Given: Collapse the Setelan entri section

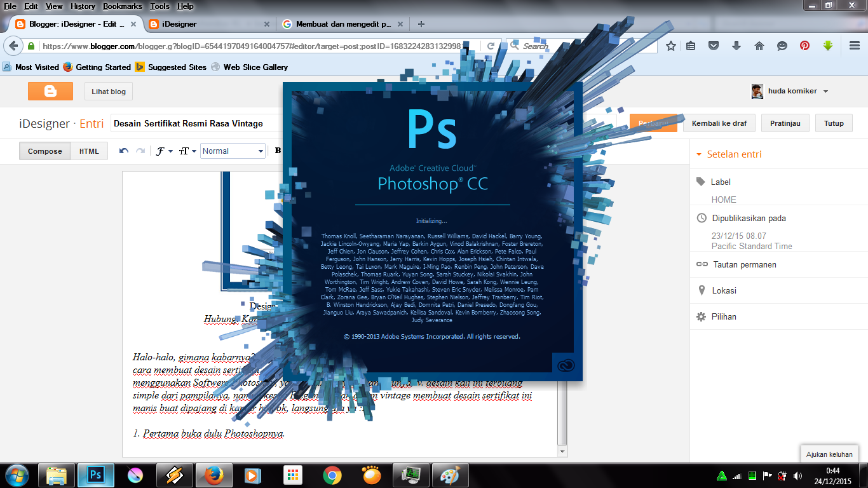Looking at the screenshot, I should (729, 154).
